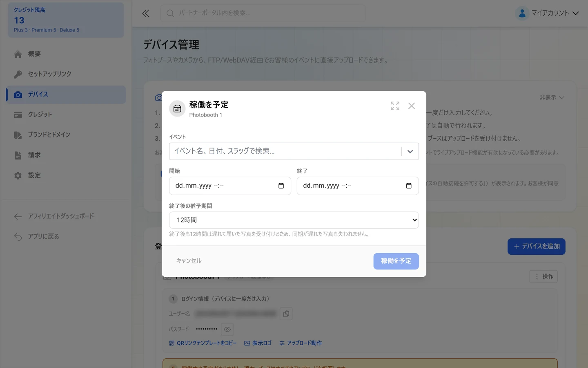Focus the 開始 datetime field

point(230,186)
